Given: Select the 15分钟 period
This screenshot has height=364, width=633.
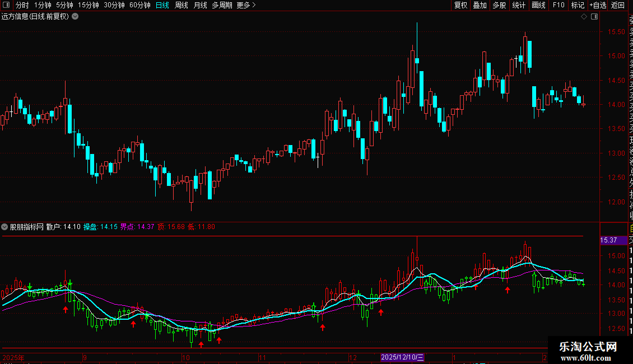Looking at the screenshot, I should click(89, 5).
